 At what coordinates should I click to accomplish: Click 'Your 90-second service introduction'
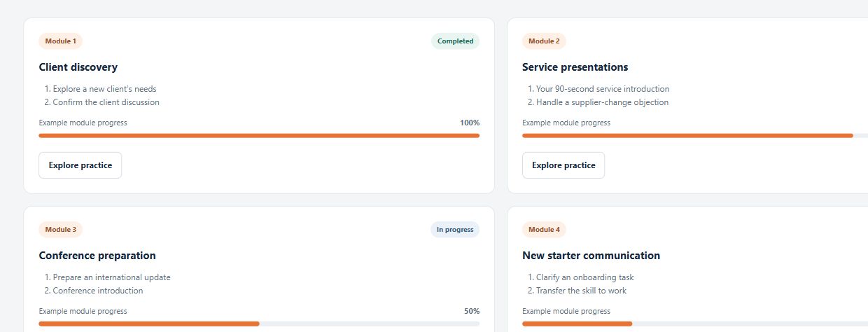pos(603,89)
